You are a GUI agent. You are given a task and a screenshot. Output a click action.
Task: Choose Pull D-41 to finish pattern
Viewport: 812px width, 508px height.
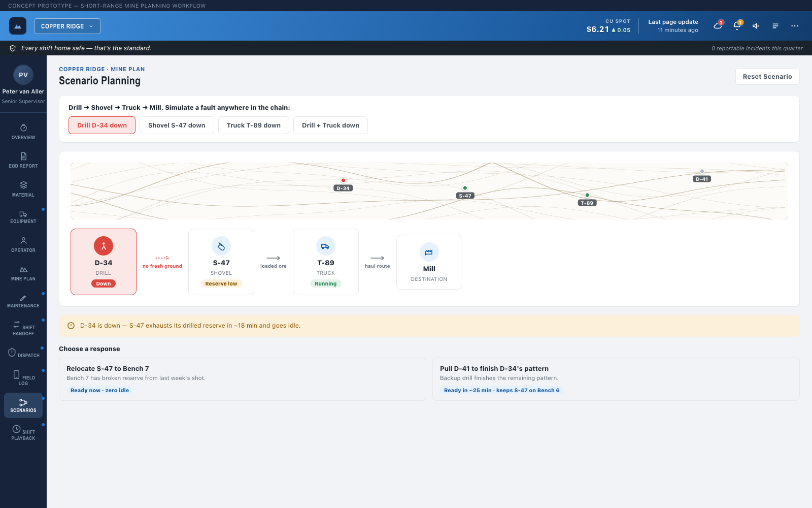click(x=616, y=379)
